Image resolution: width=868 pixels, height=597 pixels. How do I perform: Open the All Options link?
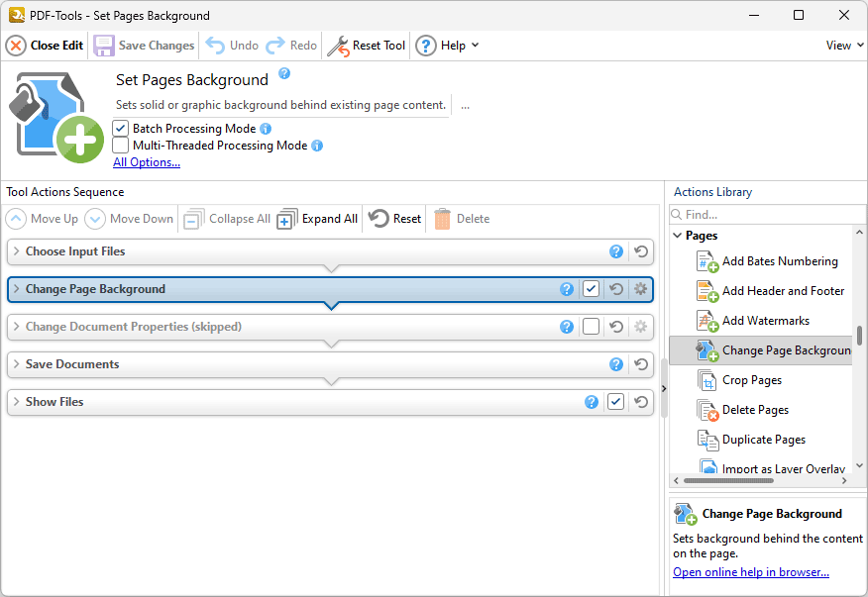point(147,162)
